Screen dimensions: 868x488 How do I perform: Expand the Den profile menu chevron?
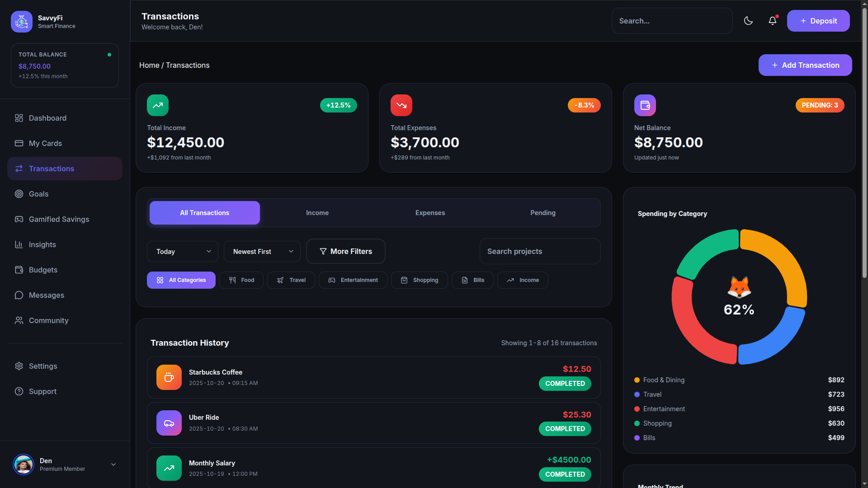pos(113,465)
